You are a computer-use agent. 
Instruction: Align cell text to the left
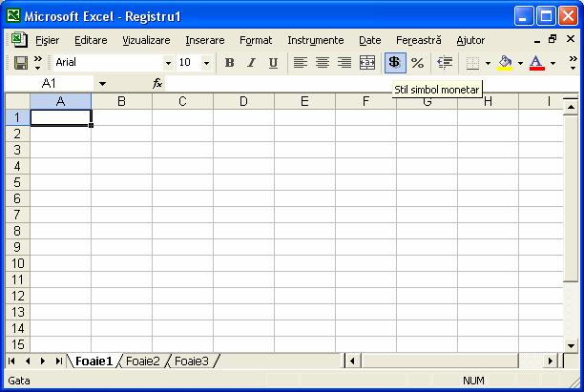click(x=300, y=63)
